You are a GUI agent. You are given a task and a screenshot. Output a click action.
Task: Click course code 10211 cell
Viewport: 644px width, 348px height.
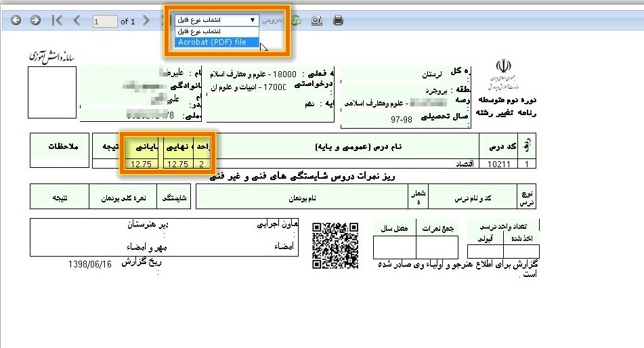pos(499,163)
